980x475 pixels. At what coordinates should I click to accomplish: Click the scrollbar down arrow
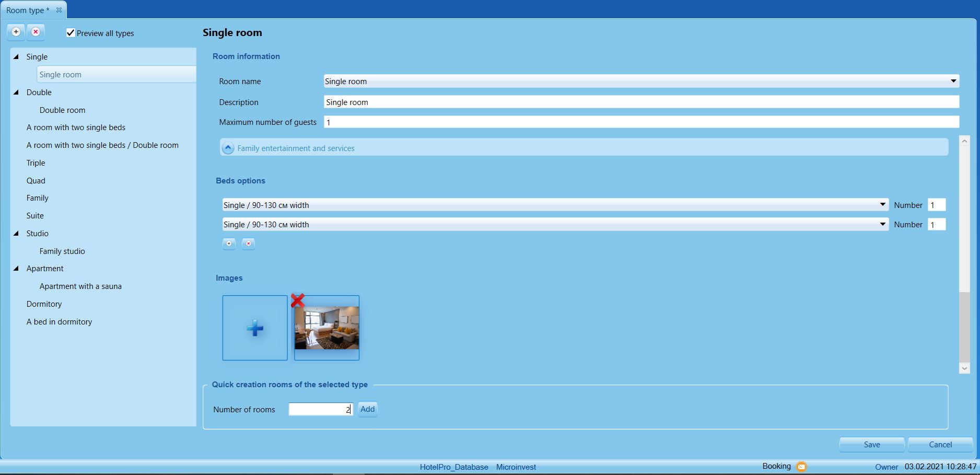click(x=964, y=368)
